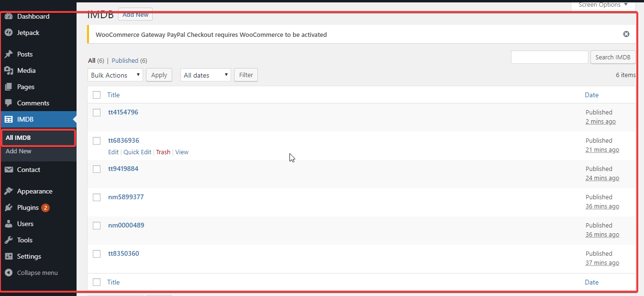Switch to the Published (6) filter
The width and height of the screenshot is (644, 296).
[x=130, y=60]
